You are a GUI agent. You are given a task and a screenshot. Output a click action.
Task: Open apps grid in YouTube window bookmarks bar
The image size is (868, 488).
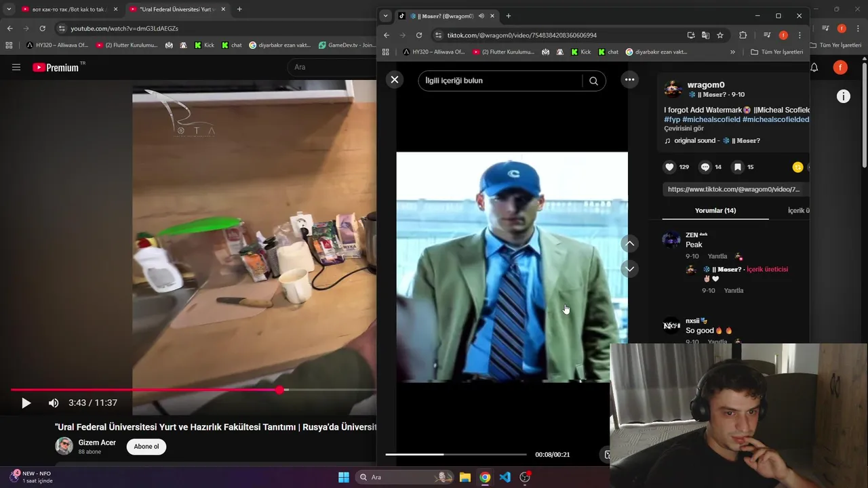tap(9, 45)
